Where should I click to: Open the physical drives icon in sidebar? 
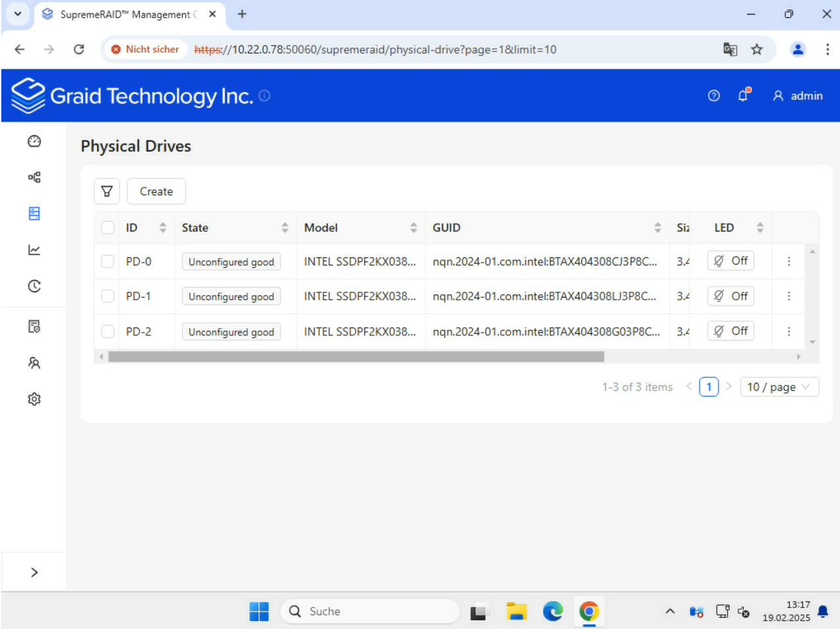pyautogui.click(x=34, y=213)
